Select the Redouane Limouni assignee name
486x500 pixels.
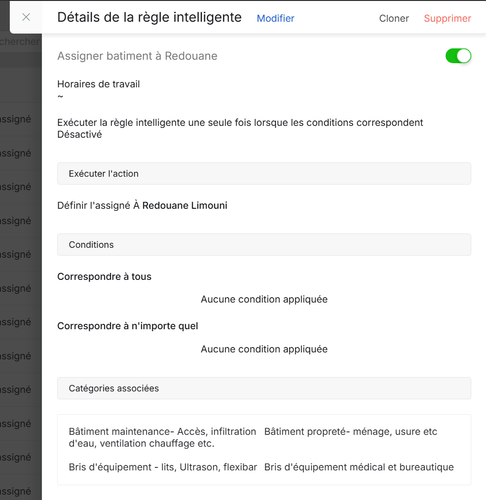(x=185, y=205)
